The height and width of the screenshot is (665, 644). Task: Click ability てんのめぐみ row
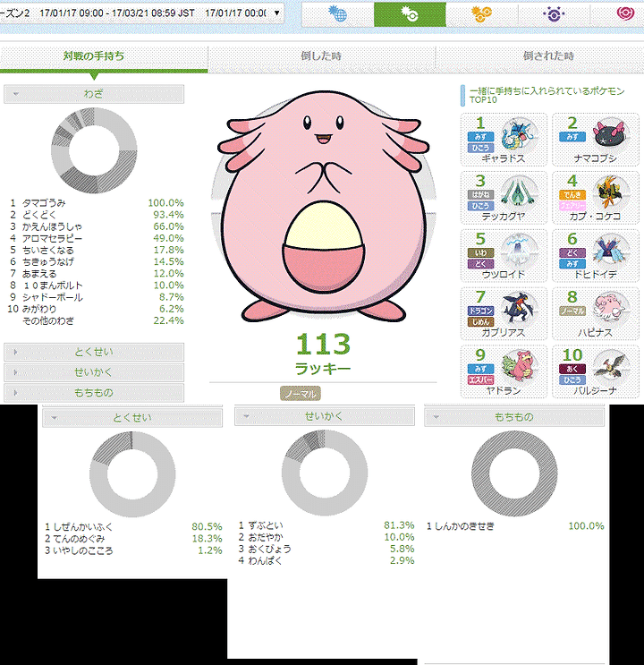133,539
